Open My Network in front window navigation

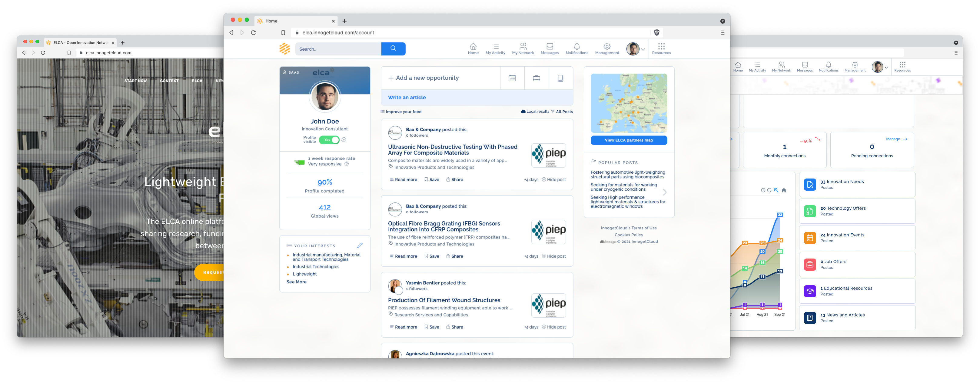pyautogui.click(x=523, y=49)
